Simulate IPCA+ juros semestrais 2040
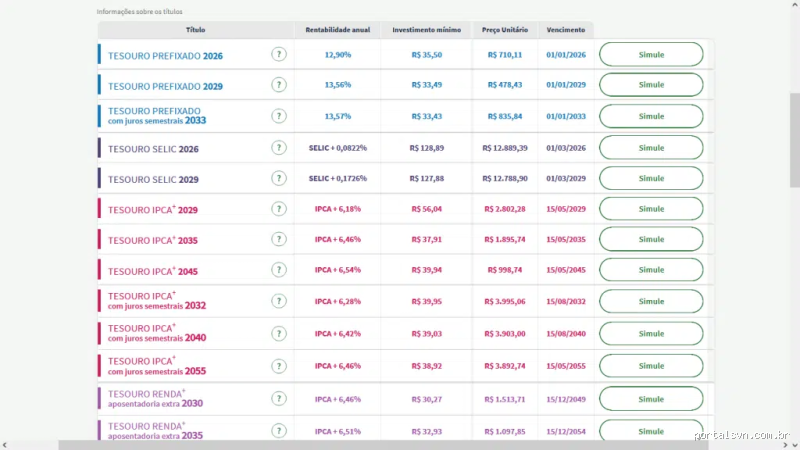800x450 pixels. coord(651,333)
